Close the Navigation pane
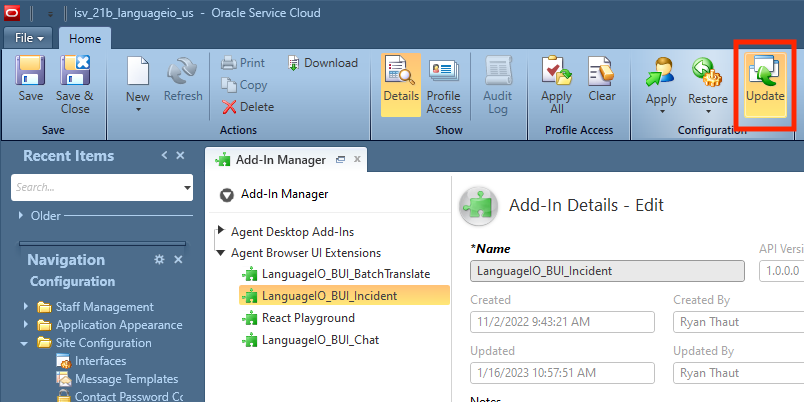The width and height of the screenshot is (804, 402). pyautogui.click(x=178, y=259)
